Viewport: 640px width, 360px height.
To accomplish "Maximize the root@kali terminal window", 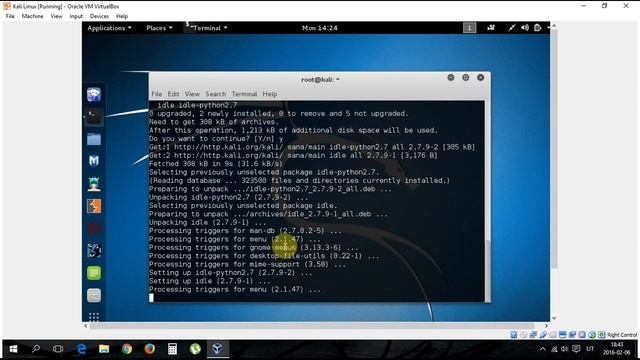I will 466,78.
